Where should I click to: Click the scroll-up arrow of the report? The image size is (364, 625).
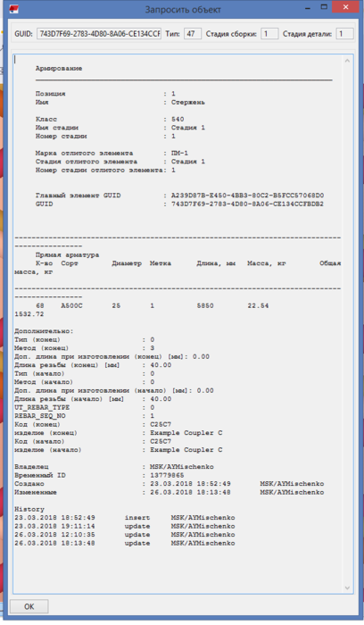tap(347, 61)
